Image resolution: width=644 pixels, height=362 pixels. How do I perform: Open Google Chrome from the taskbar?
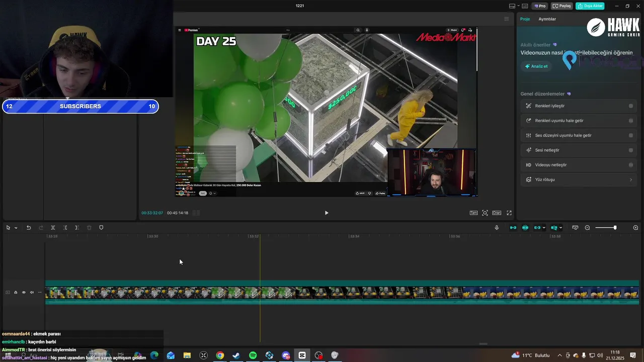tap(220, 355)
